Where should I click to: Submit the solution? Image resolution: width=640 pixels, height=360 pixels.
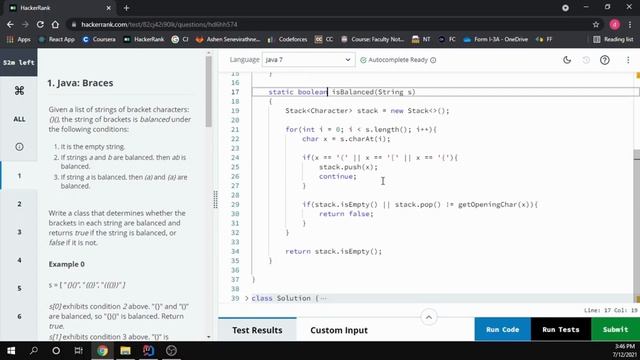pyautogui.click(x=616, y=329)
